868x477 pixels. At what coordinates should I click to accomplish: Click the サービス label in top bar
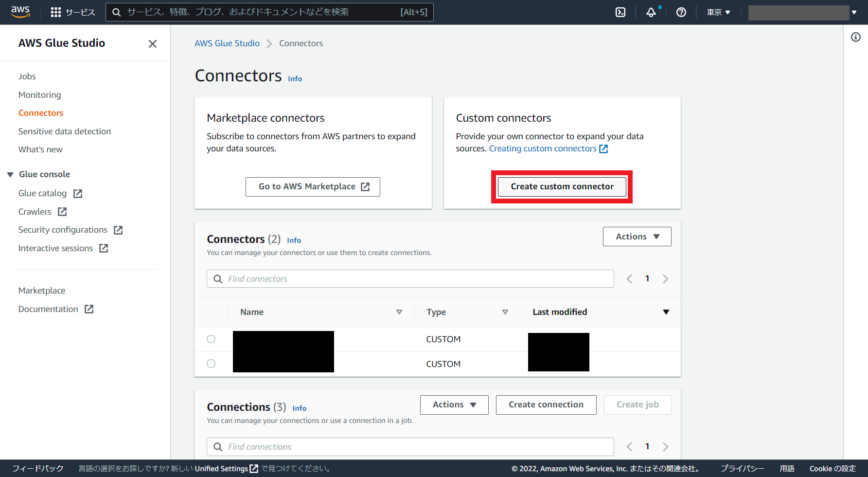click(80, 12)
